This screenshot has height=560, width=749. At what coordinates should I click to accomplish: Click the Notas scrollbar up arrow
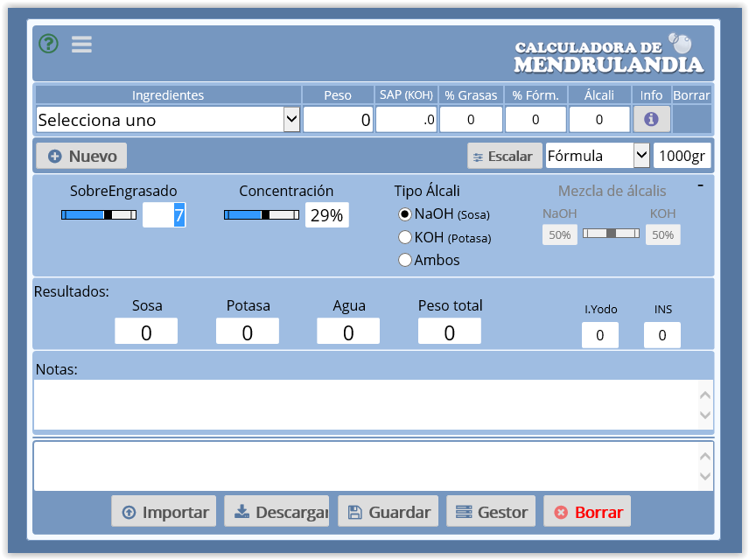point(705,395)
